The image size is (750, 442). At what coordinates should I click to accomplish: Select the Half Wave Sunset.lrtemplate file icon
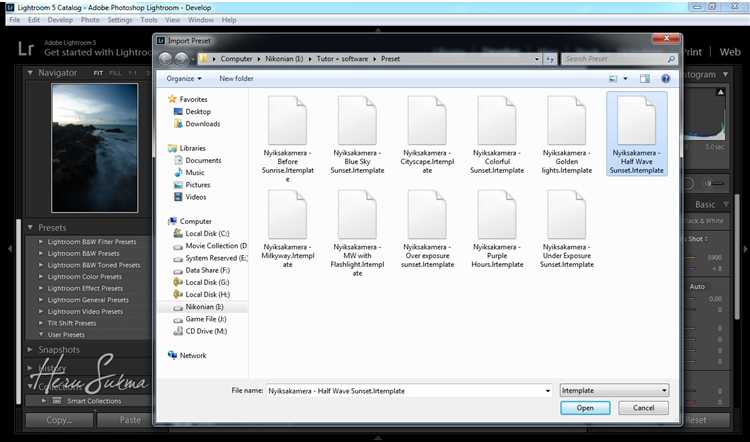point(637,121)
